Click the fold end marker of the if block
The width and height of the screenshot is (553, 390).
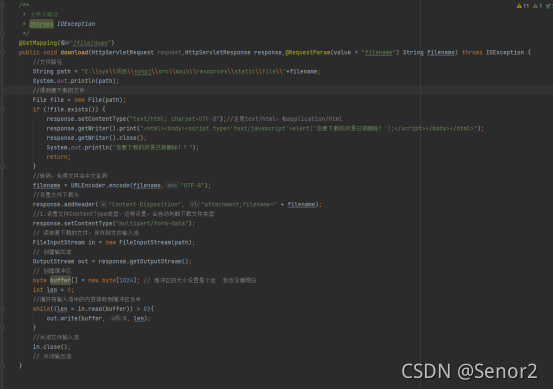point(3,166)
